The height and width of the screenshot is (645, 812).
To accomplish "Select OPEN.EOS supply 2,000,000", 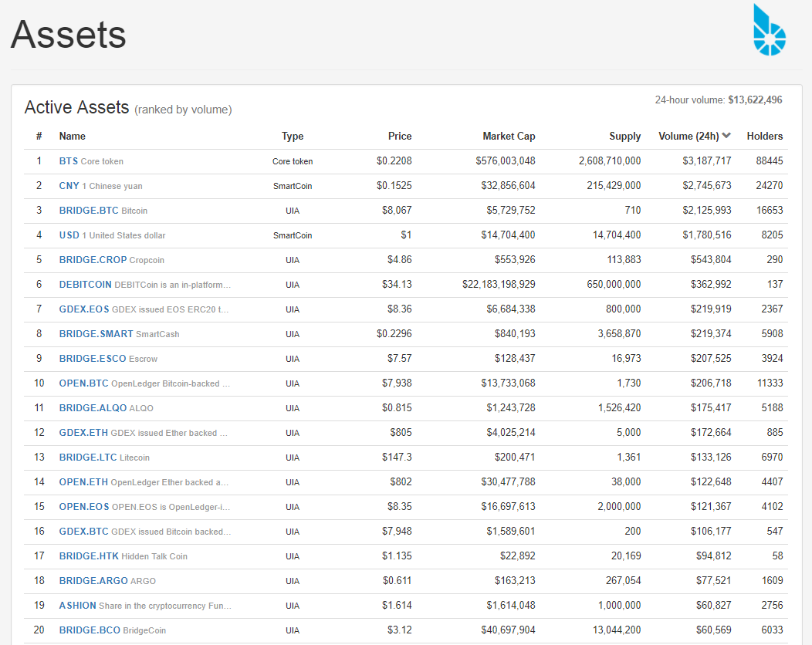I will coord(619,506).
